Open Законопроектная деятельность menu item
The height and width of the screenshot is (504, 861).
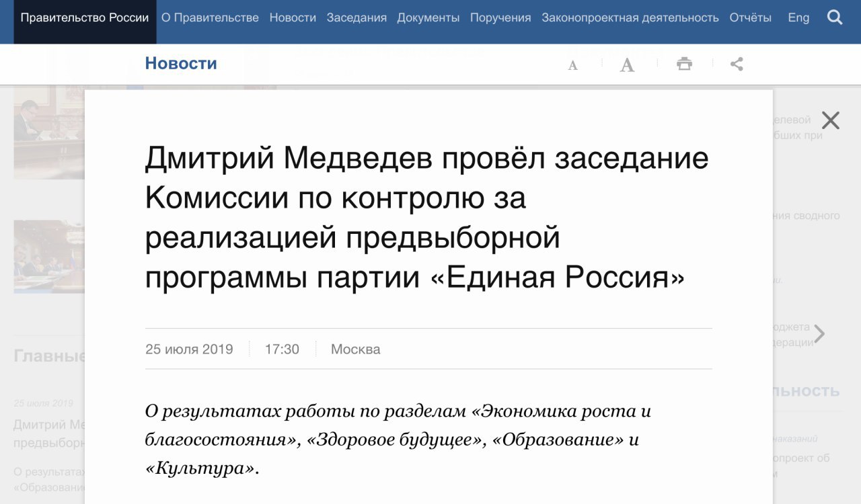click(x=630, y=18)
